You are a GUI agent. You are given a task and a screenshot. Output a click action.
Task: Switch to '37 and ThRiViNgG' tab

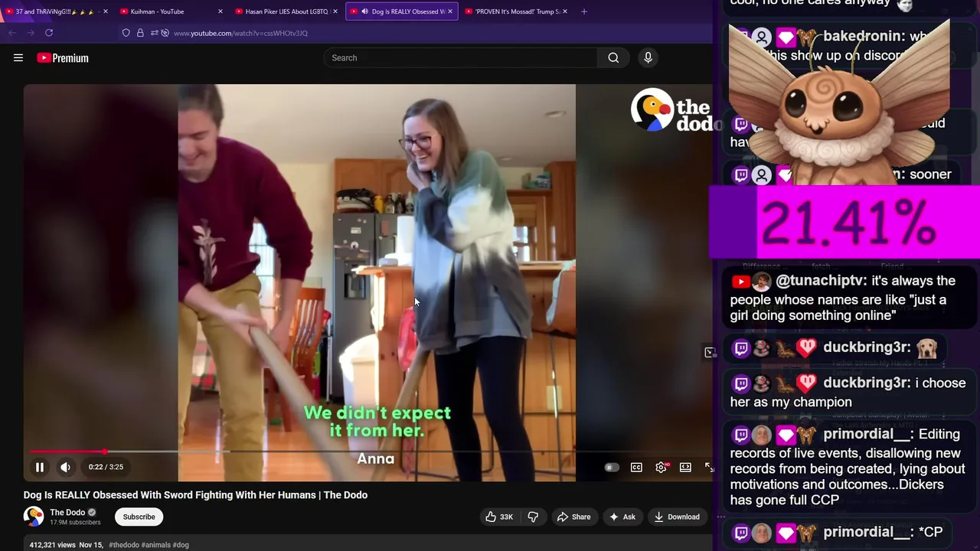pos(55,11)
